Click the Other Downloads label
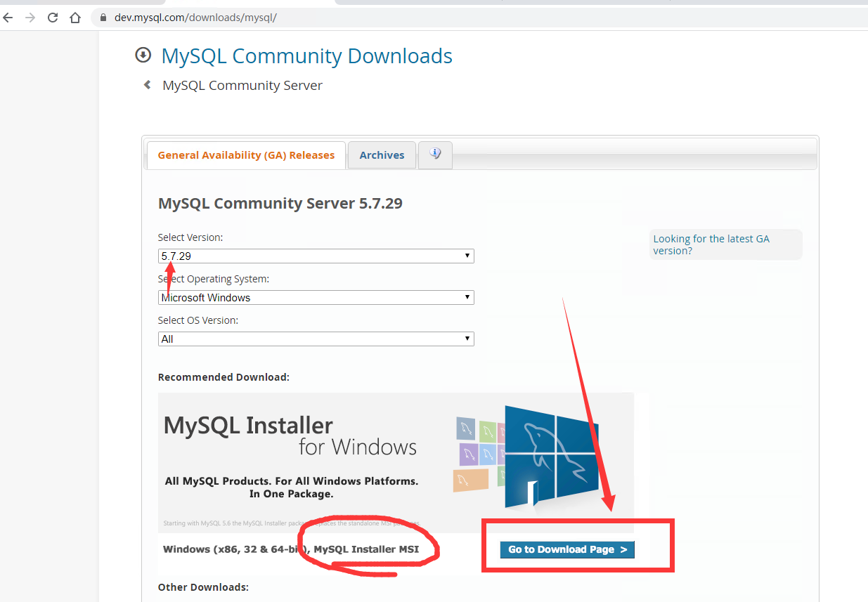The width and height of the screenshot is (868, 602). tap(203, 587)
